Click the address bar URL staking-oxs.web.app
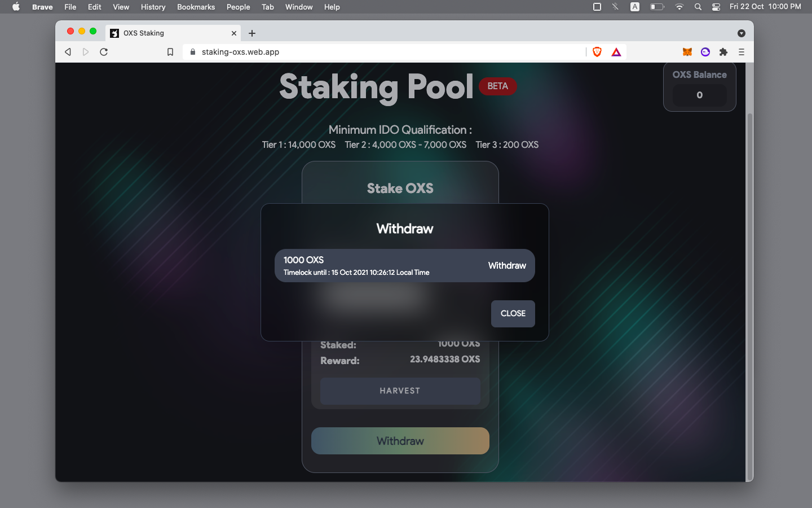 click(x=240, y=52)
